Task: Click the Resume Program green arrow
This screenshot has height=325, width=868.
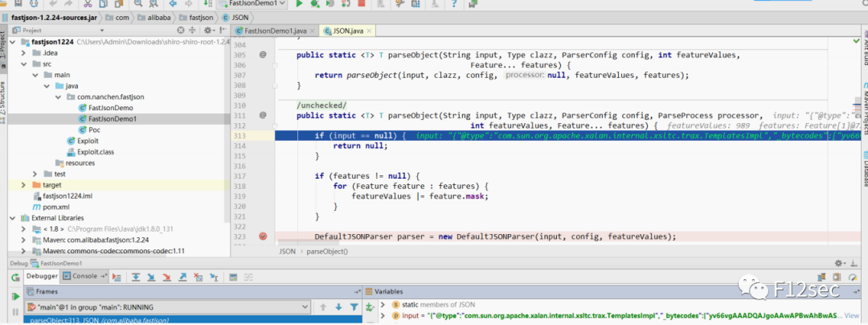Action: (15, 296)
